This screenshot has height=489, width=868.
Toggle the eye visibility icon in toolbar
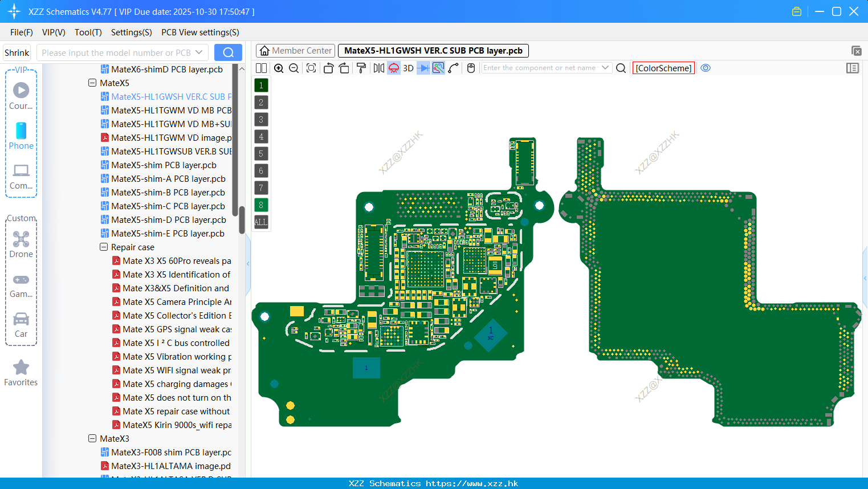[706, 68]
